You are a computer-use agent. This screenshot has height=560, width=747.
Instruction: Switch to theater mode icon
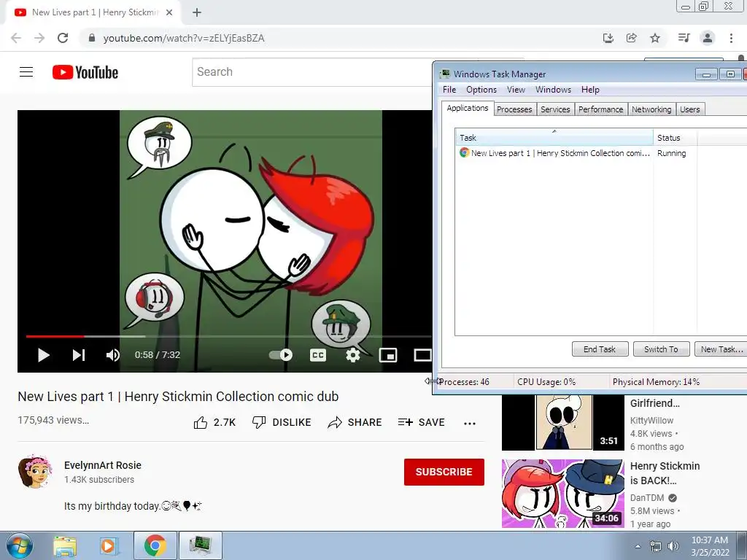click(422, 355)
